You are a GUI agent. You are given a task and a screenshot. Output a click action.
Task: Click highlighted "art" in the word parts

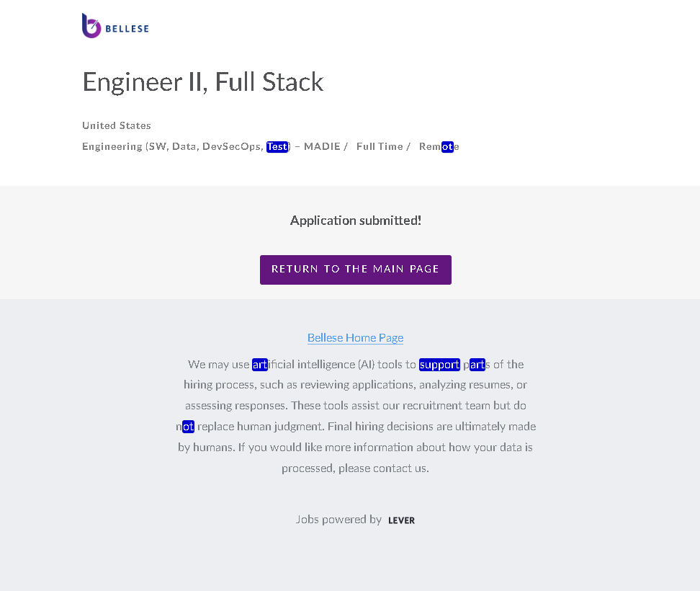(x=477, y=365)
